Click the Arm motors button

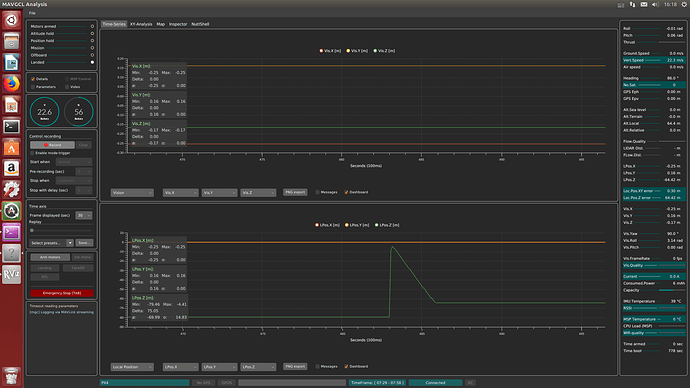[50, 257]
